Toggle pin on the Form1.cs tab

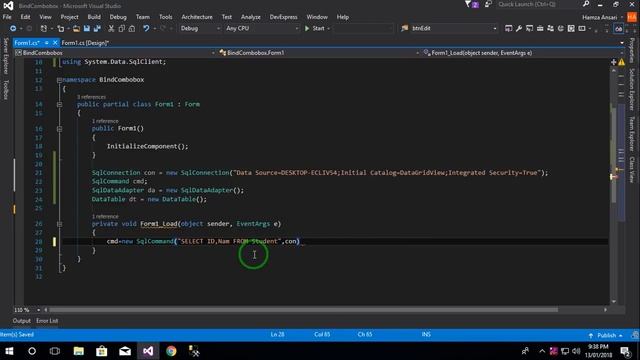[47, 43]
